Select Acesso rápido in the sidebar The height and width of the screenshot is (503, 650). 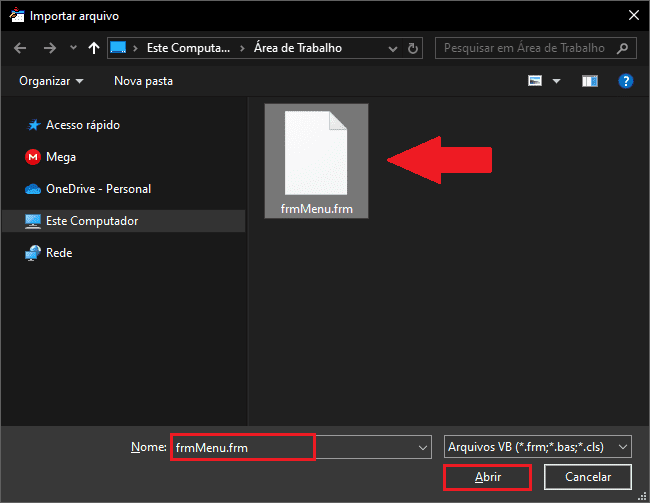click(82, 125)
